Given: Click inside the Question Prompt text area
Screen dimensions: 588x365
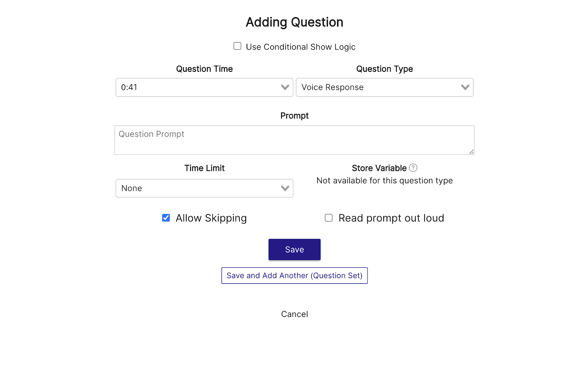Looking at the screenshot, I should (294, 140).
